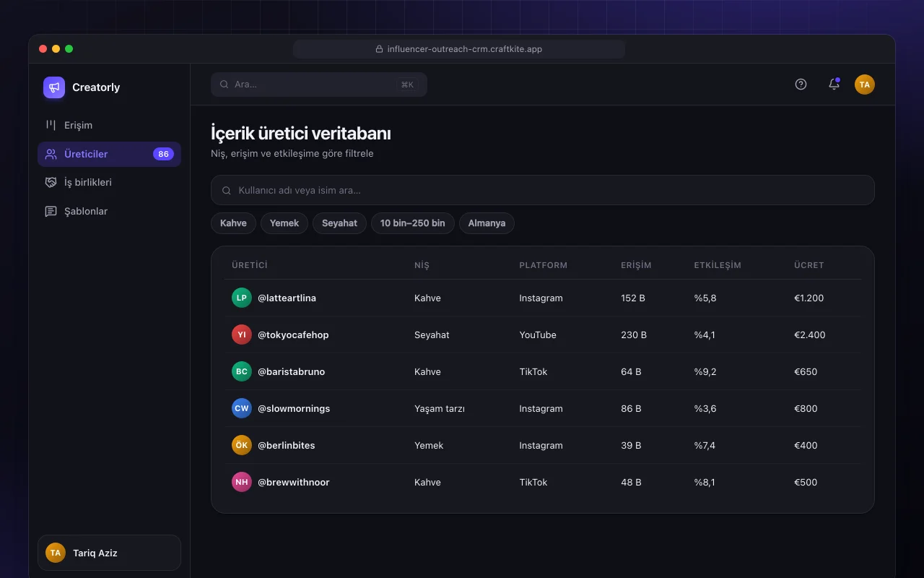Click the browser URL address bar
924x578 pixels.
(x=459, y=49)
